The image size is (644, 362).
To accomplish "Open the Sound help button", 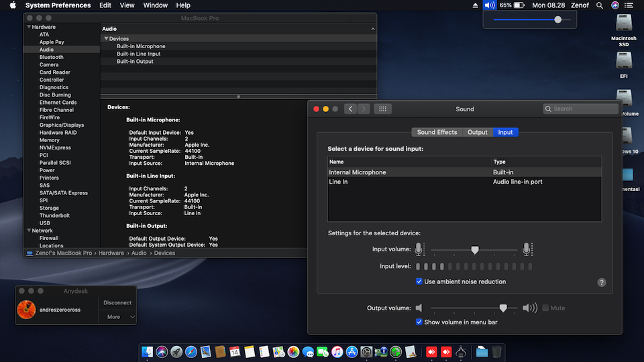I will [x=602, y=283].
